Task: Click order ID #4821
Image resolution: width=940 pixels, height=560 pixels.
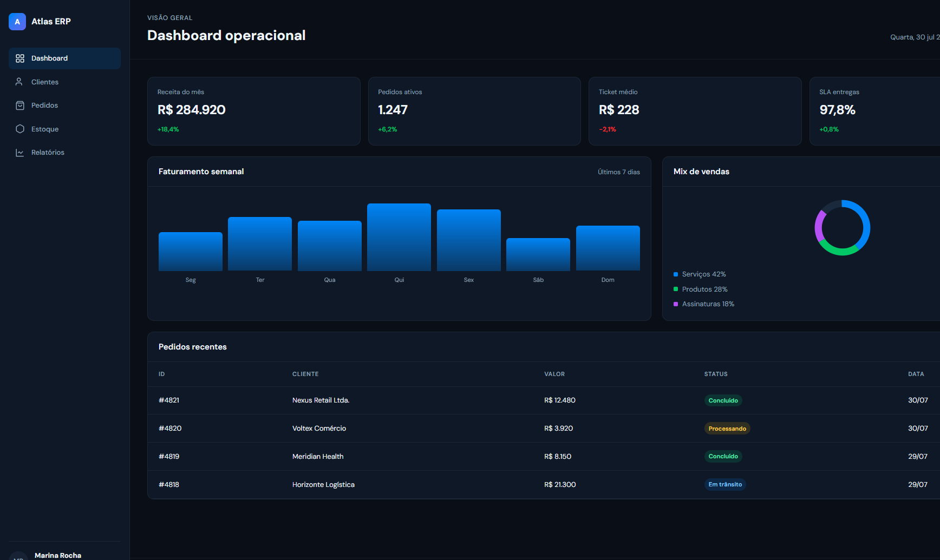Action: tap(169, 400)
